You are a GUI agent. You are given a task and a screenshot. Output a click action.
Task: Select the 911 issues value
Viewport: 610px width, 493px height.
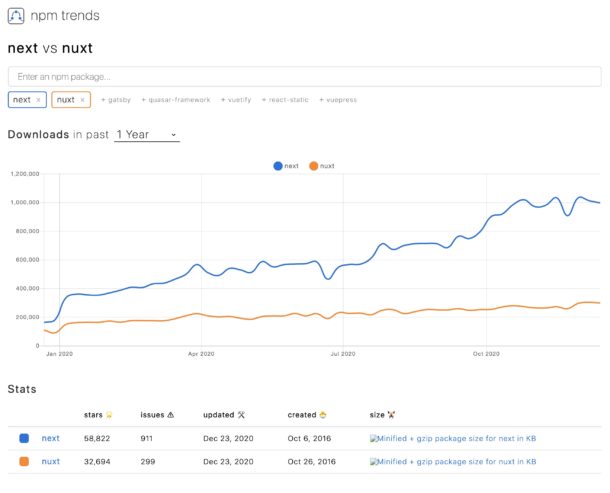[146, 439]
